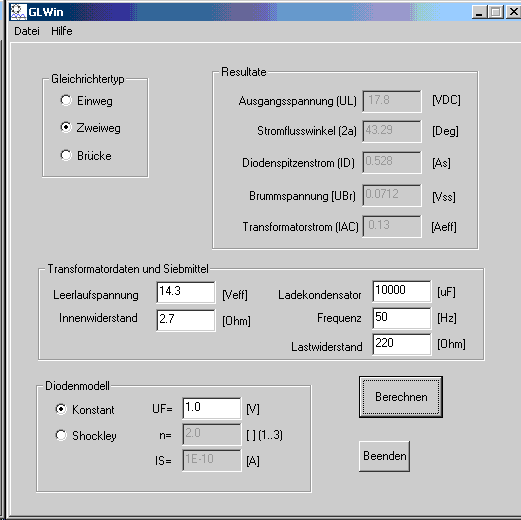The height and width of the screenshot is (520, 521).
Task: Click the Innenwiderstand value field
Action: tap(186, 320)
